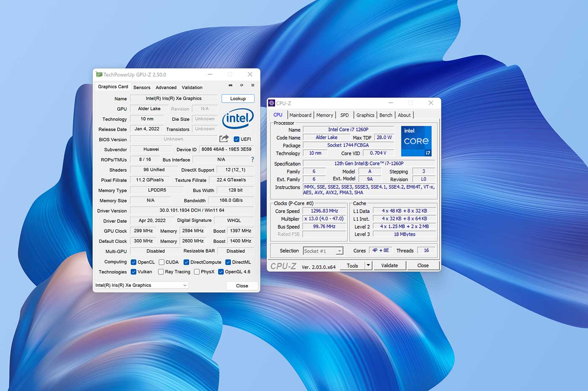Screen dimensions: 588x391
Task: Click the CPU-Z title bar app icon
Action: coord(272,103)
